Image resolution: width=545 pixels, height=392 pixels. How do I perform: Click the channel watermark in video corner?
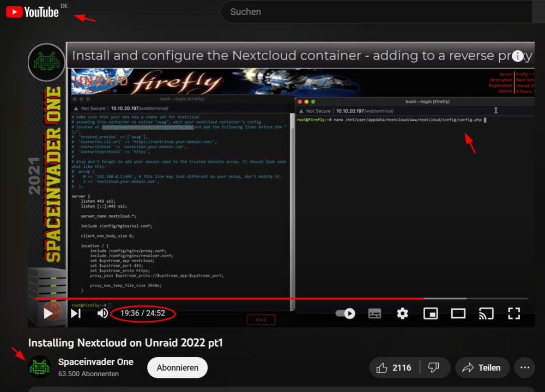[x=46, y=62]
